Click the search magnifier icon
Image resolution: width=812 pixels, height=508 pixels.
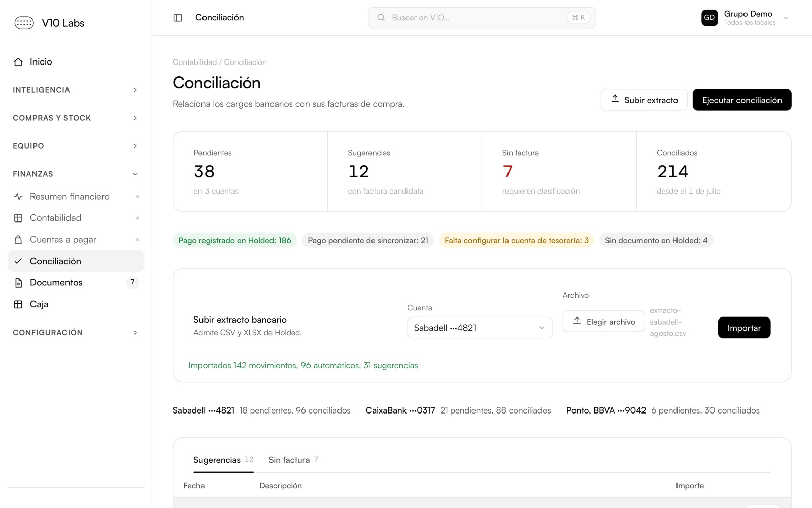click(x=381, y=18)
